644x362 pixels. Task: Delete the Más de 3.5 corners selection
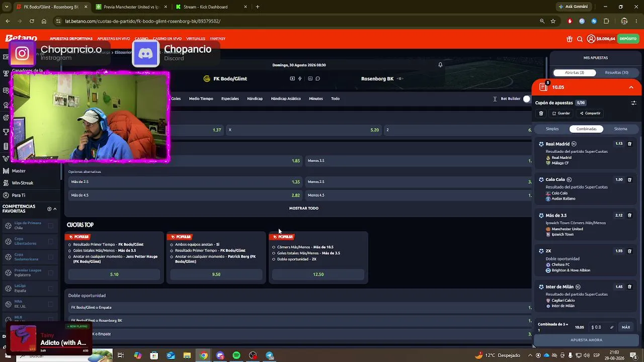coord(629,215)
